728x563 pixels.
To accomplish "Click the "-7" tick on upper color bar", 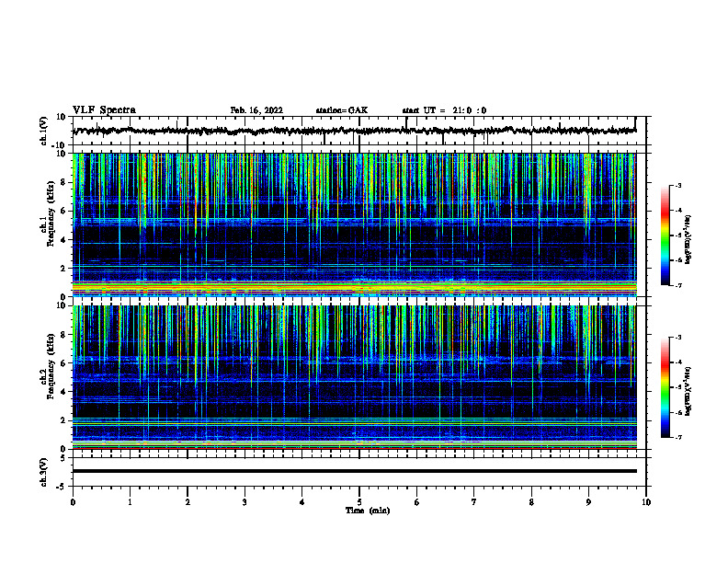I will click(x=677, y=285).
